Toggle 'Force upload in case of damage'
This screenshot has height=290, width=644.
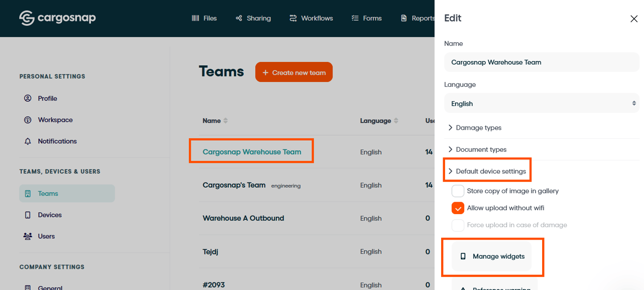[458, 224]
